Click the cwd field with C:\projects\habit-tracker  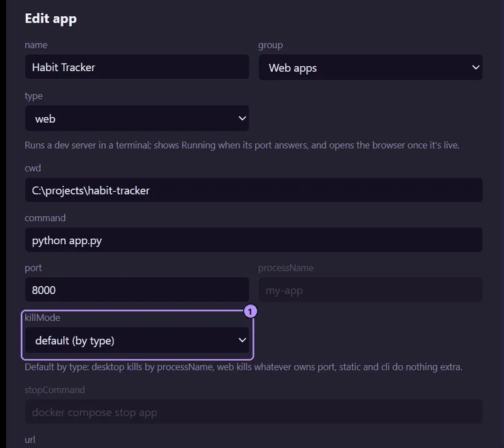pos(254,190)
